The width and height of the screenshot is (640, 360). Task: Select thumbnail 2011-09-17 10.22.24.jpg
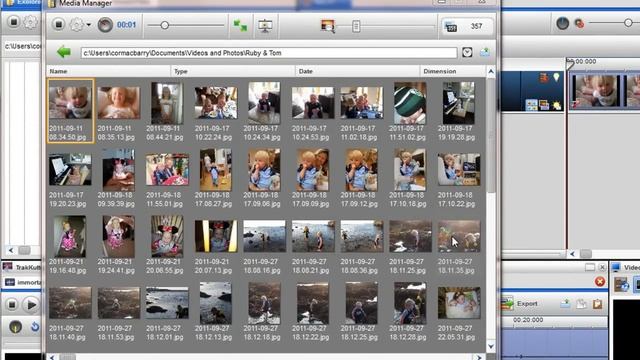click(216, 103)
